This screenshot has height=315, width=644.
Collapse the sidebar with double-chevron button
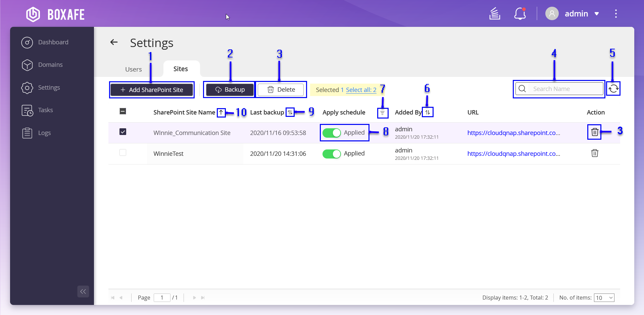click(83, 291)
